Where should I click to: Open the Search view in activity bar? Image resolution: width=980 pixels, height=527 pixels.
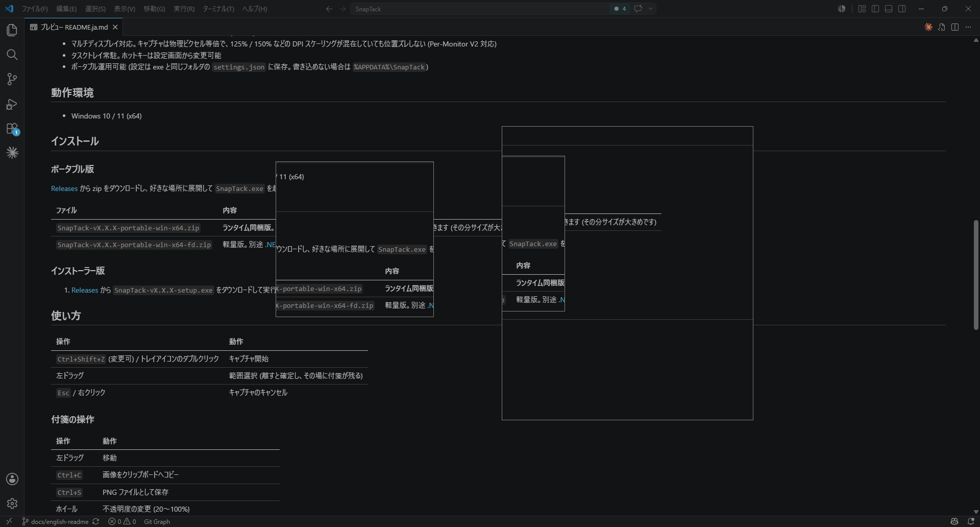click(x=12, y=55)
